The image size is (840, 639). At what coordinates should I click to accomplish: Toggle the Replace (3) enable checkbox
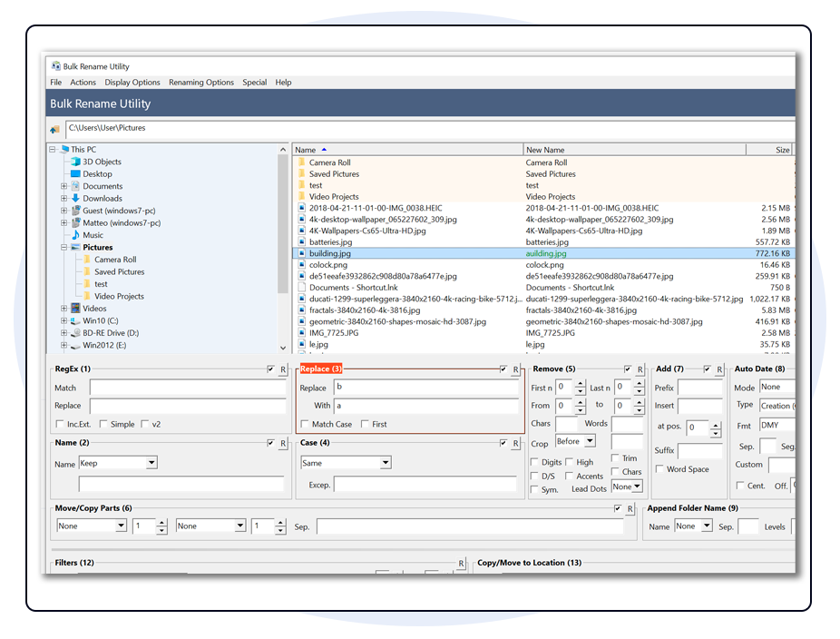(x=503, y=369)
